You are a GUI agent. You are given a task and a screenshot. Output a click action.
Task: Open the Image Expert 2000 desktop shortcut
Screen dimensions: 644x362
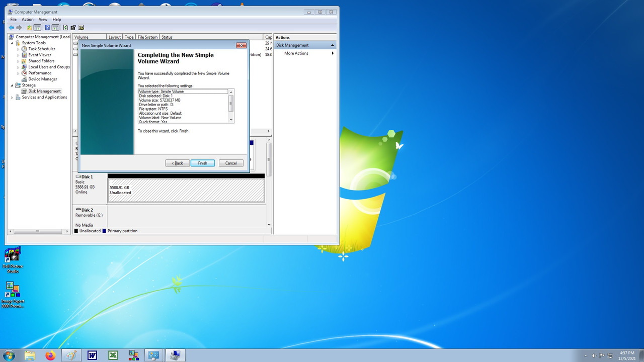click(x=13, y=295)
